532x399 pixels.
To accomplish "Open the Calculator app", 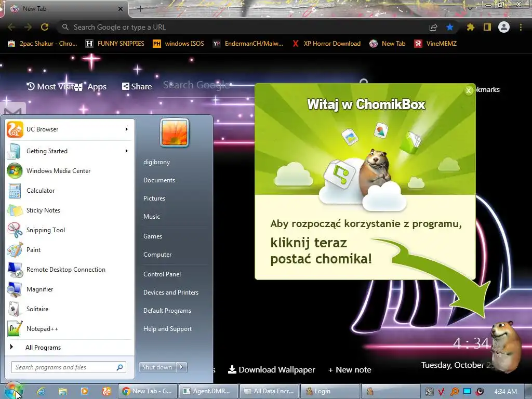I will click(69, 190).
